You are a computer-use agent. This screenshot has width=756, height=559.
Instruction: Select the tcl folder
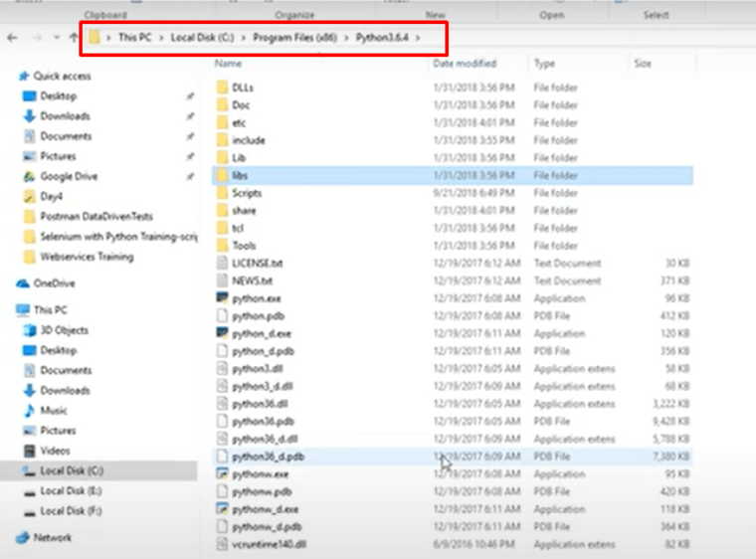tap(238, 228)
